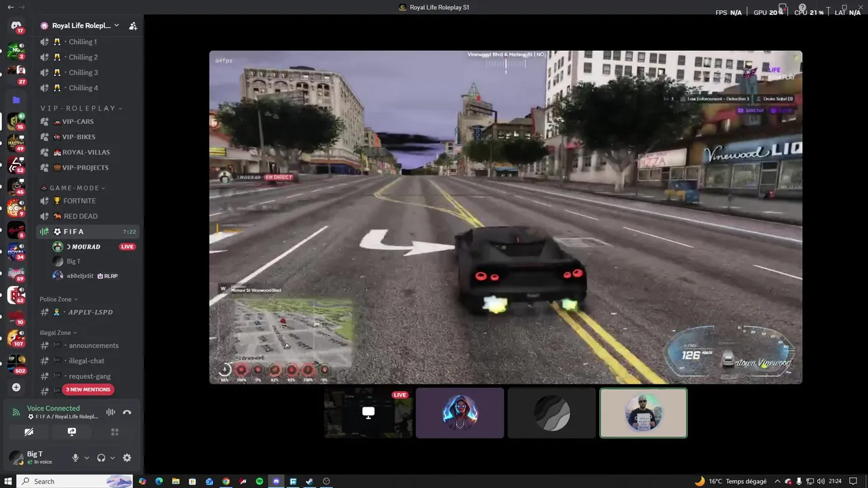This screenshot has height=488, width=868.
Task: Open the illegal-chat text channel
Action: tap(88, 361)
